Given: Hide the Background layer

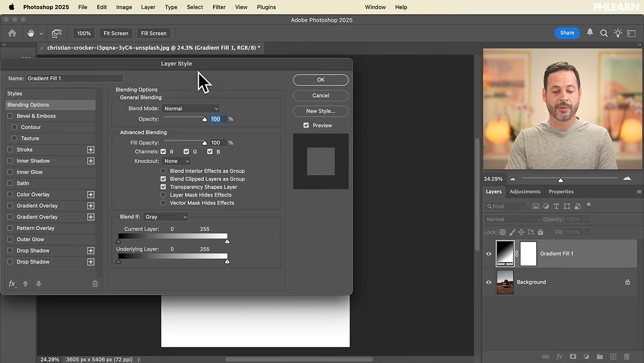Looking at the screenshot, I should 488,282.
